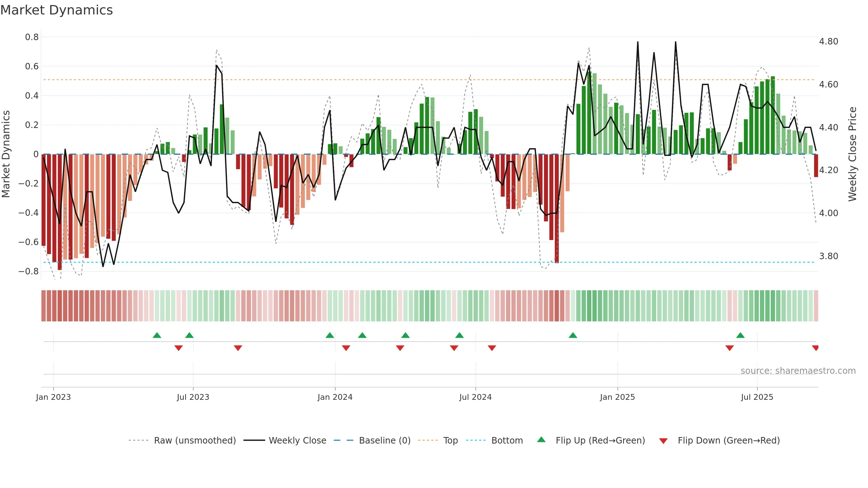The image size is (868, 488).
Task: Toggle the Raw (unsmoothed) legend entry
Action: 182,440
